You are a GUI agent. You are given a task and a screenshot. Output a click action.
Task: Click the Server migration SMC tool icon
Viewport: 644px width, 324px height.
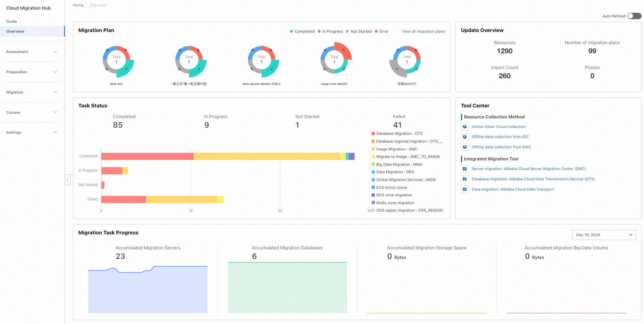pyautogui.click(x=465, y=169)
